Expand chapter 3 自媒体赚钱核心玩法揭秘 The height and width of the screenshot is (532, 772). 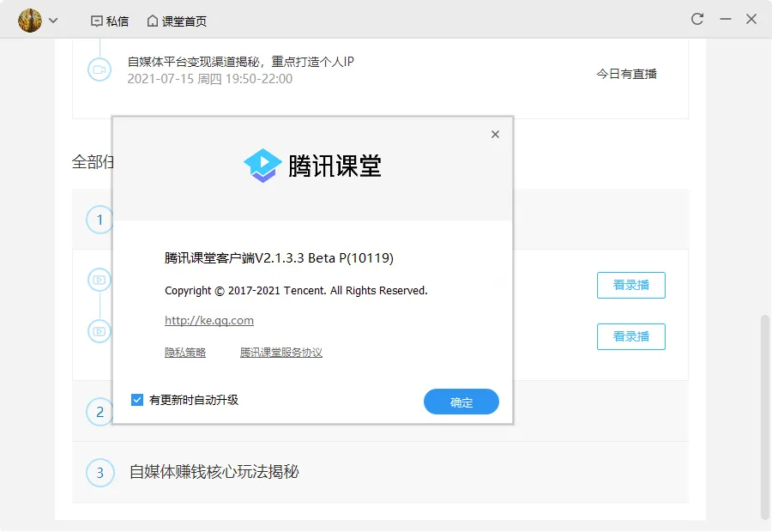[381, 473]
